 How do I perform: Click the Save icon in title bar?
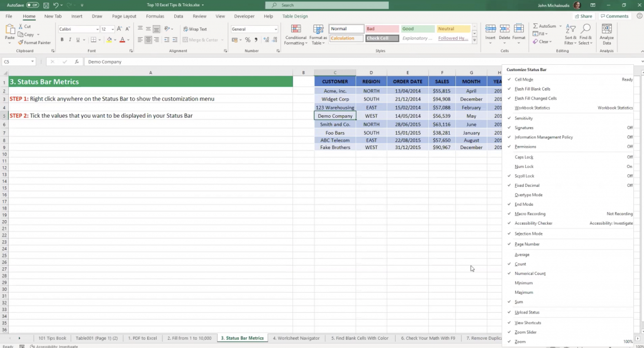tap(46, 5)
